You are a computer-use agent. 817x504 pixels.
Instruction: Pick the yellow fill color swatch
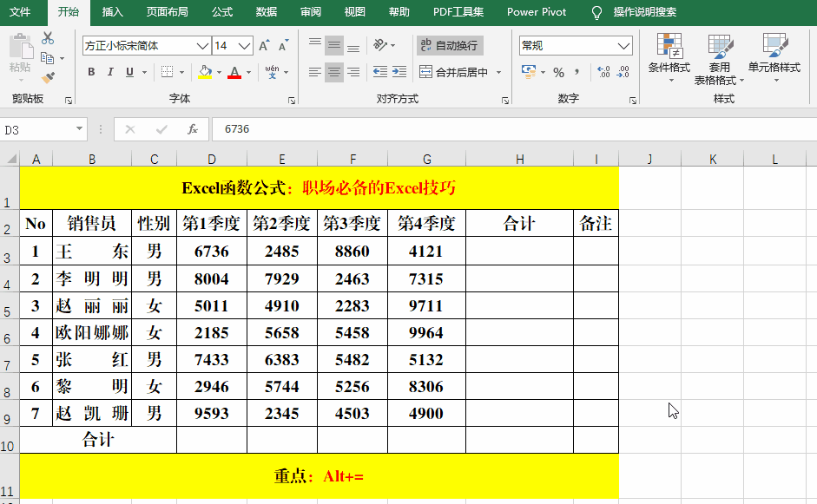click(205, 78)
